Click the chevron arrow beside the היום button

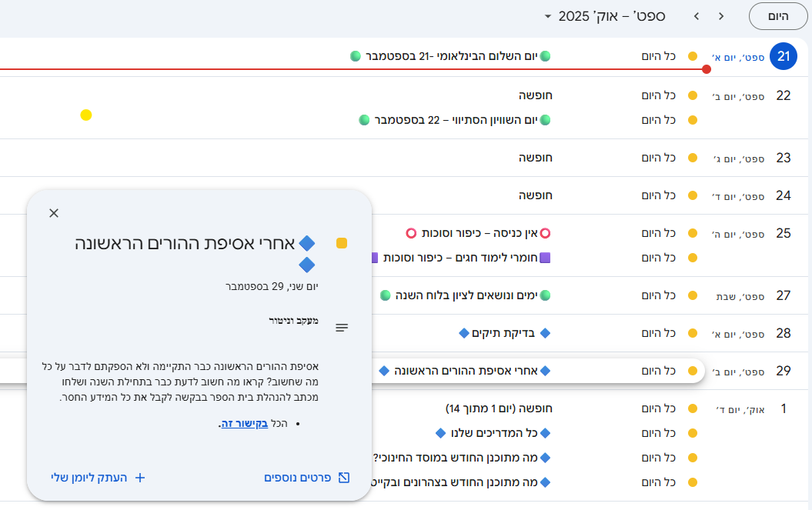click(x=721, y=16)
